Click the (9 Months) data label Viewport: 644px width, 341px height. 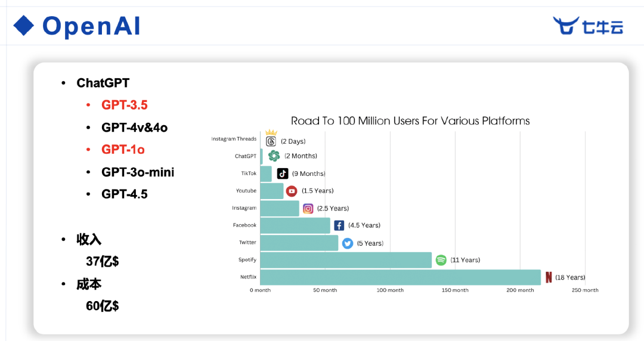309,174
